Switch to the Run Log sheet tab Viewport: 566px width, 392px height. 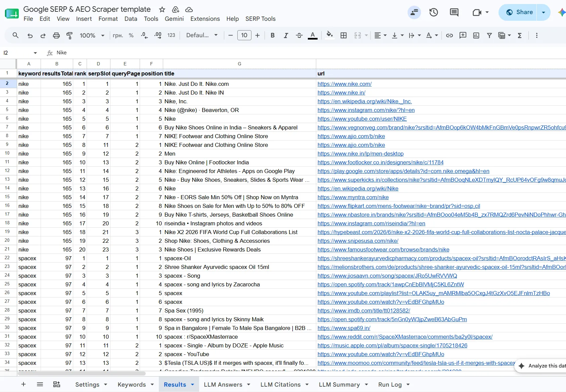(390, 384)
